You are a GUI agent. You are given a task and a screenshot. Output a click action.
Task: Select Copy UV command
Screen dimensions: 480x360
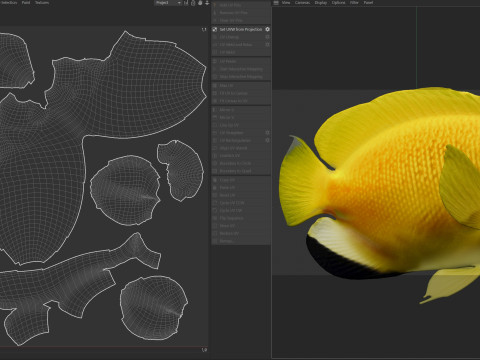pyautogui.click(x=241, y=180)
